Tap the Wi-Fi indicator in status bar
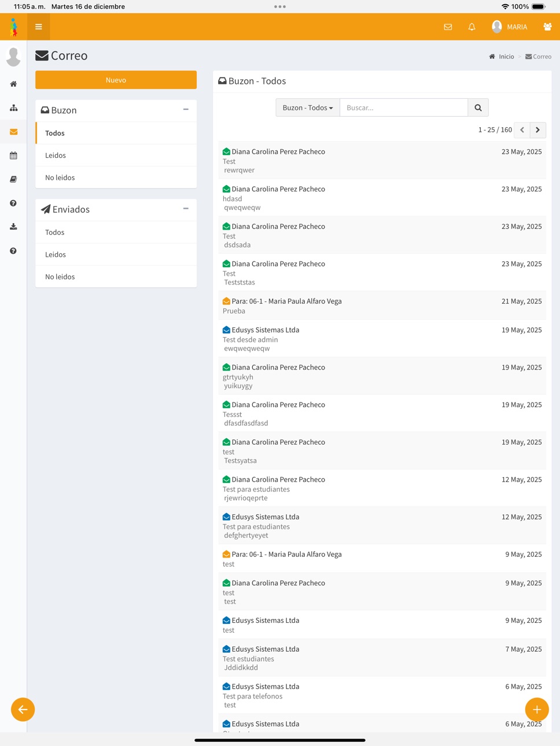 505,6
